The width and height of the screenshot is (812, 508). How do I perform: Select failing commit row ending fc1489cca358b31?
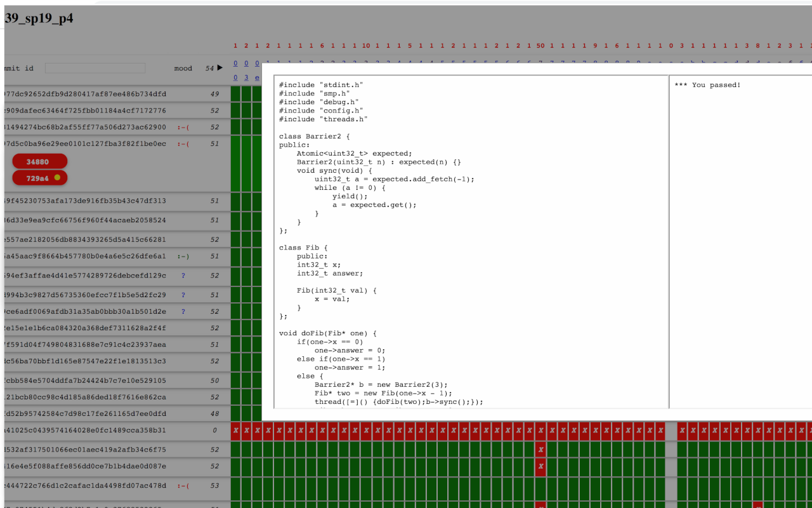(117, 431)
